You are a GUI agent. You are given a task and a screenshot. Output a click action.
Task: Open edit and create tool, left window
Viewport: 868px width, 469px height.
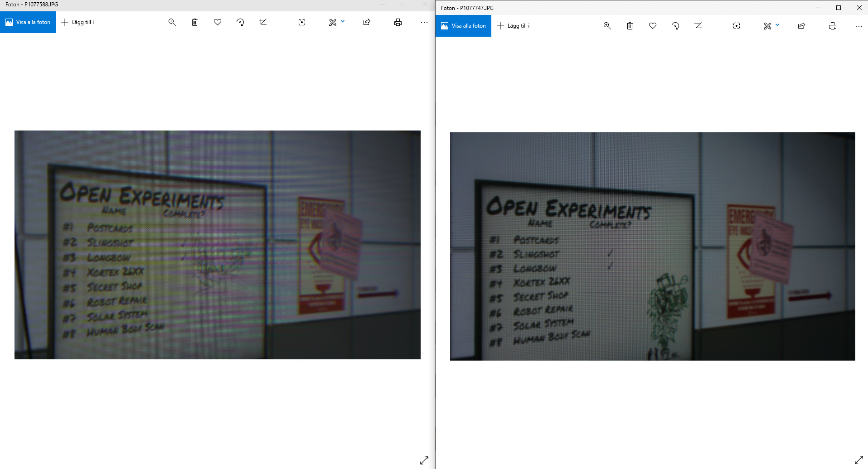(x=333, y=22)
